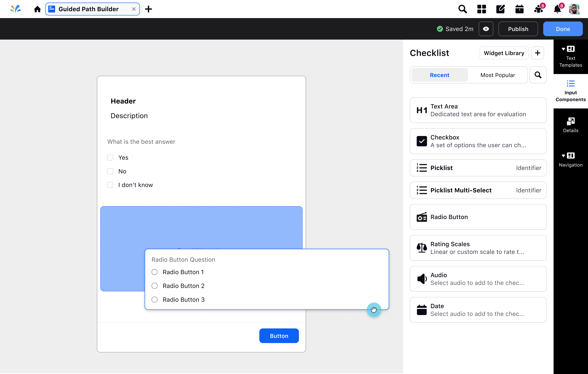Toggle preview with the eye icon
The width and height of the screenshot is (588, 374).
point(486,29)
